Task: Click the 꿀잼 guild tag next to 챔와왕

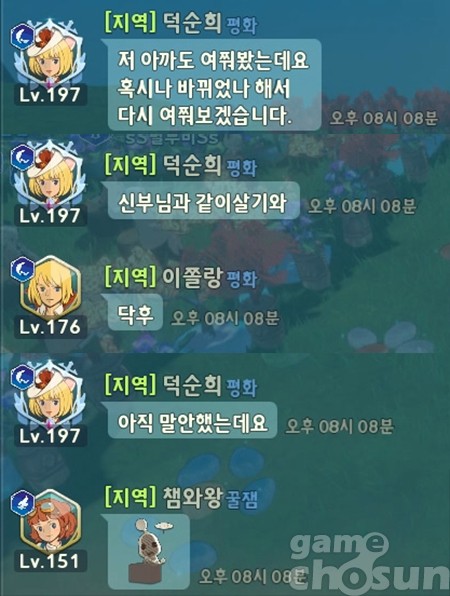Action: coord(242,499)
